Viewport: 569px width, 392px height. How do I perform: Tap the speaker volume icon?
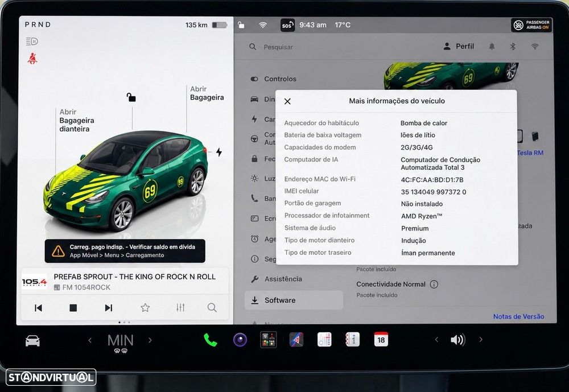coord(457,340)
